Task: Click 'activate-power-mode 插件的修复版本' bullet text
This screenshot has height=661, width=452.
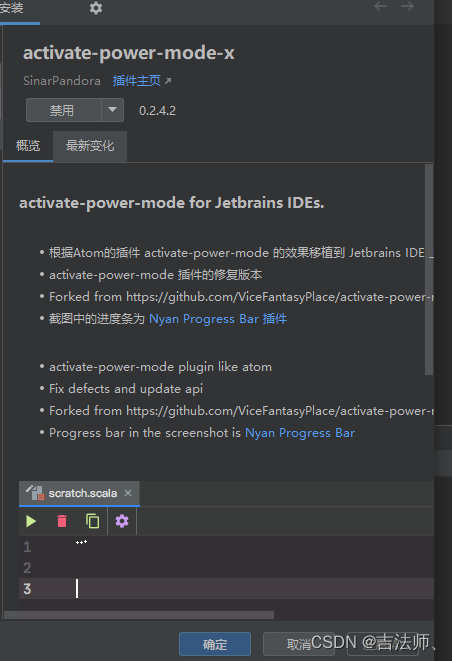Action: pos(156,275)
